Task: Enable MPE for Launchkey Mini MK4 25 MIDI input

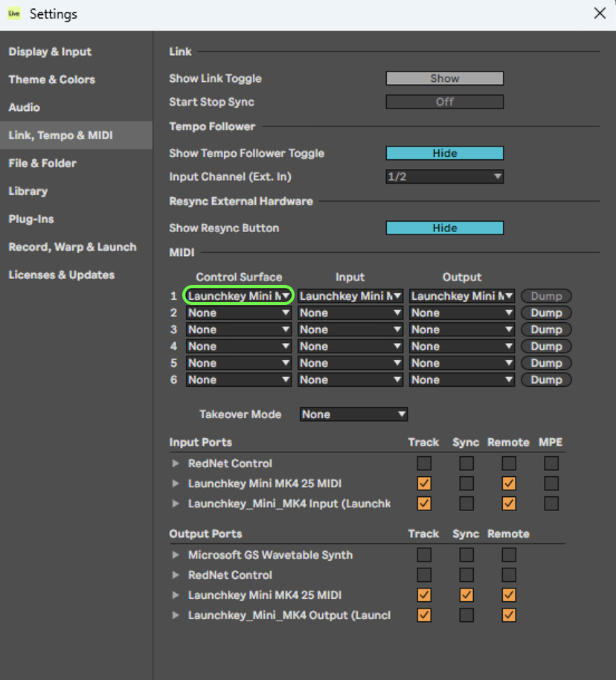Action: (x=551, y=483)
